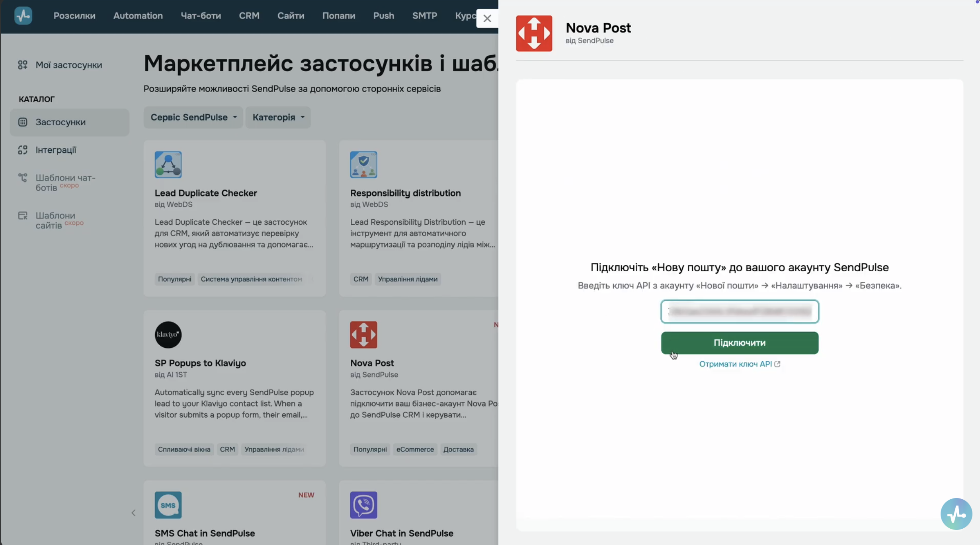The height and width of the screenshot is (545, 980).
Task: Click the Viber Chat in SendPulse icon
Action: [x=363, y=505]
